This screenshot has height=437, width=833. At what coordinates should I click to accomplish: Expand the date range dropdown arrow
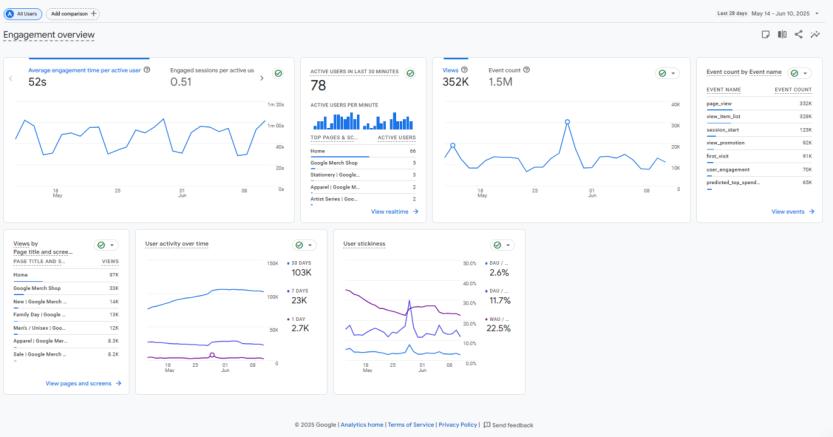coord(817,13)
